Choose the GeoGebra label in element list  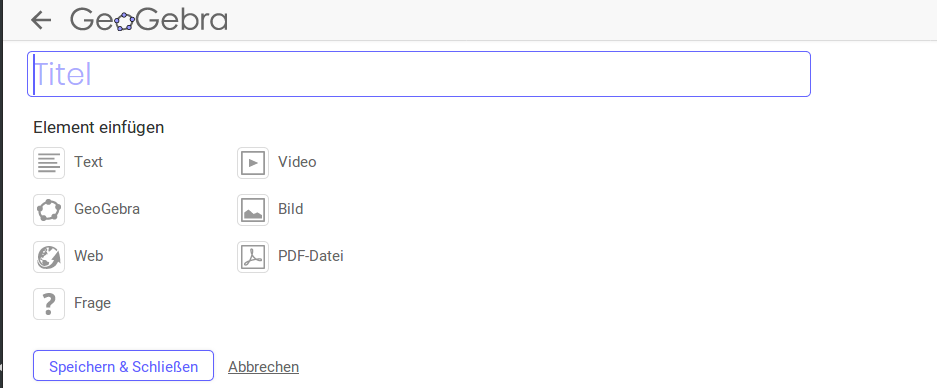point(107,209)
